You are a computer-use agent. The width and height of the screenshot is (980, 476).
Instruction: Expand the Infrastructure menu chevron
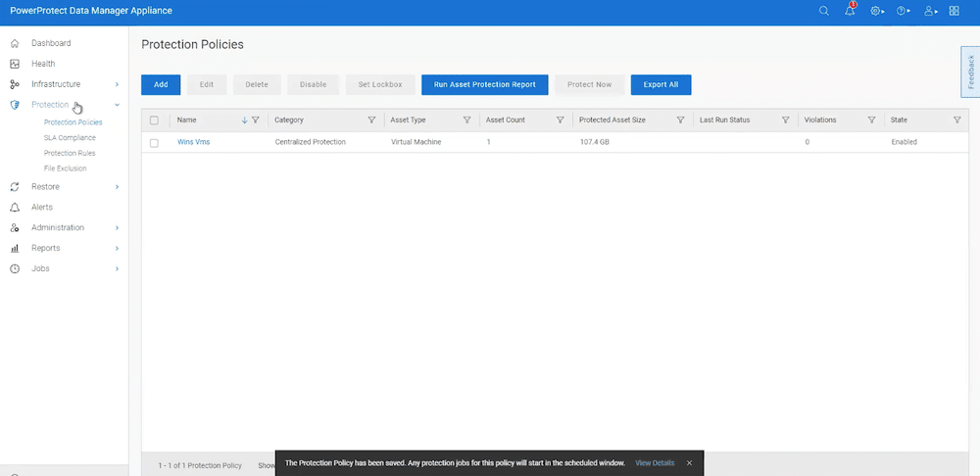(117, 84)
